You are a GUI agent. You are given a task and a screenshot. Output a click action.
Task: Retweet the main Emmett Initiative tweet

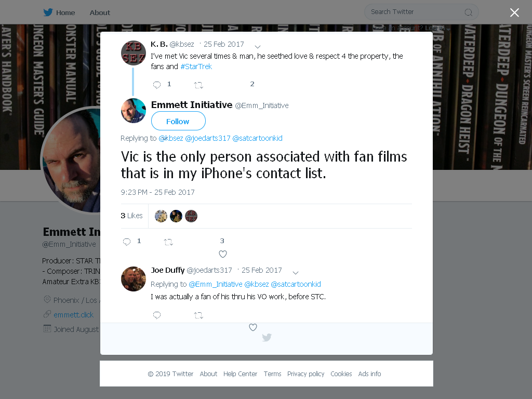tap(168, 242)
